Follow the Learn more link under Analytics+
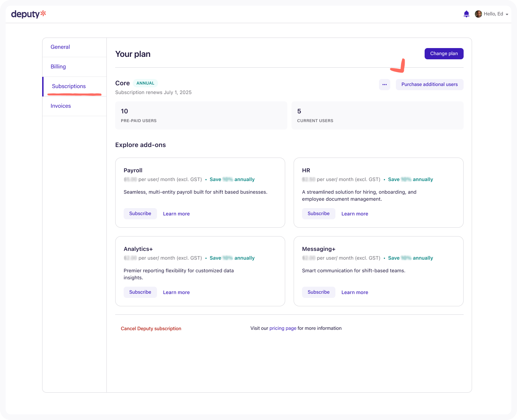Viewport: 517px width, 420px height. pyautogui.click(x=176, y=292)
